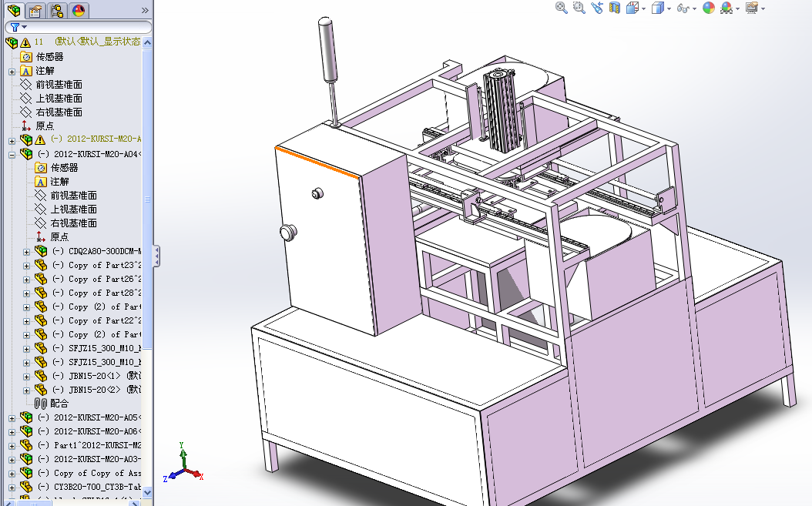The width and height of the screenshot is (812, 506).
Task: Click the View Orientation cube icon
Action: pyautogui.click(x=632, y=8)
